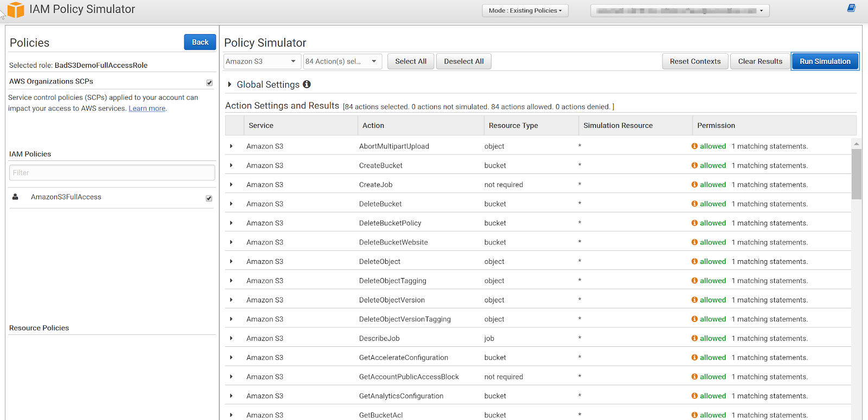Screen dimensions: 868x420
Task: Click the info icon for GetAccountPublicAccessBlock result
Action: tap(694, 377)
